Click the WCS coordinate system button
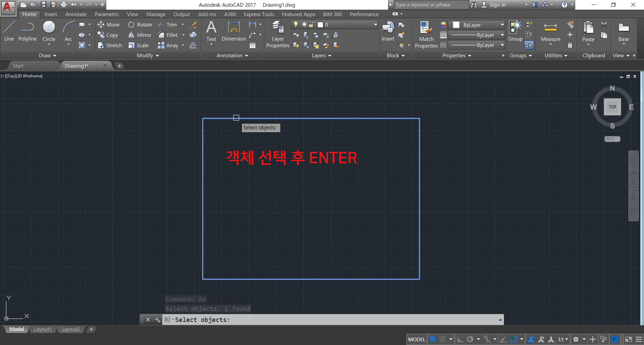The width and height of the screenshot is (644, 345). click(612, 139)
